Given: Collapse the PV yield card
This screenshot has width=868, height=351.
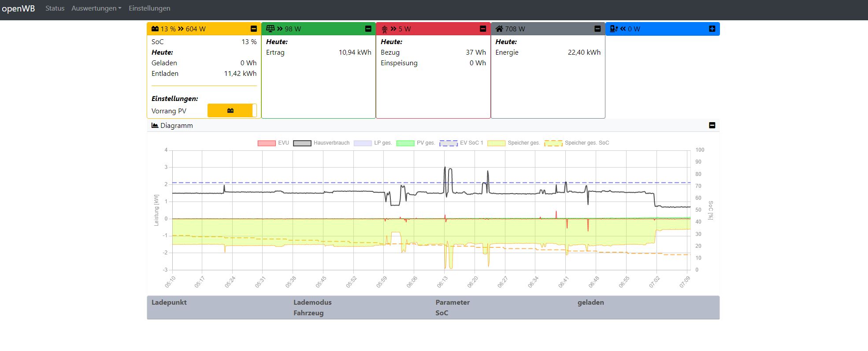Looking at the screenshot, I should click(368, 29).
